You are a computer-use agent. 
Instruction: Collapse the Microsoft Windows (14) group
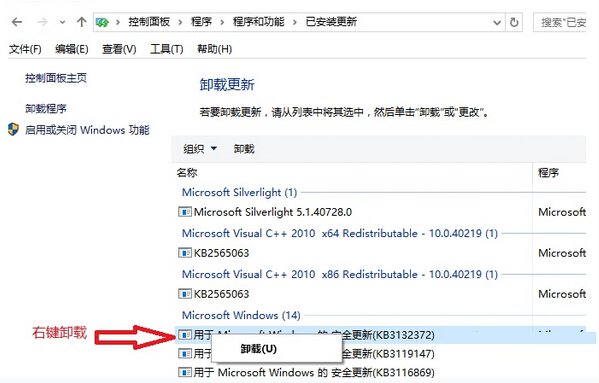pos(241,315)
